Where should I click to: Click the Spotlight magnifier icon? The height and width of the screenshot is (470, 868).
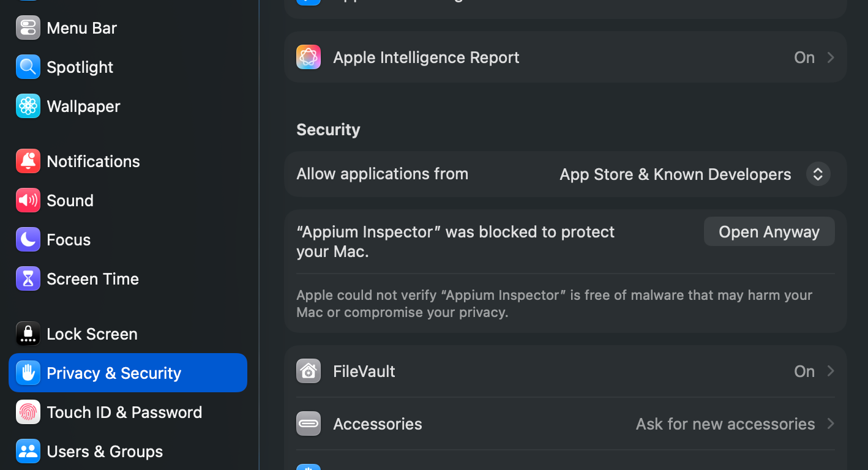pos(28,67)
